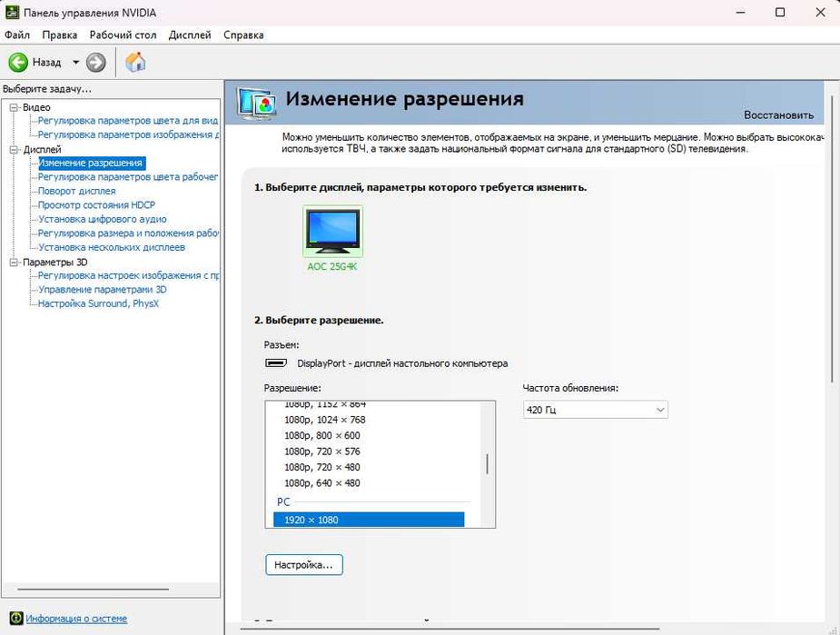The height and width of the screenshot is (635, 840).
Task: Minimize the NVIDIA control panel window
Action: (x=741, y=13)
